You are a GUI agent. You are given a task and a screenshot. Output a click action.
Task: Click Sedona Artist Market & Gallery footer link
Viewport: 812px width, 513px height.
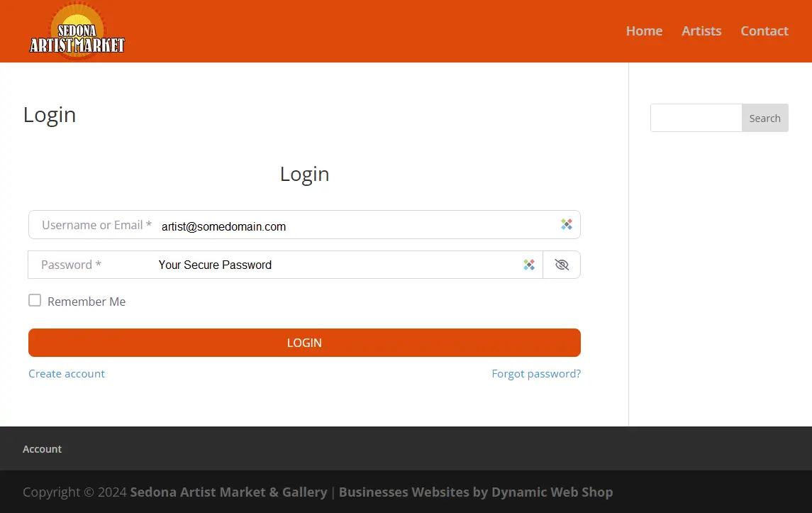point(228,492)
